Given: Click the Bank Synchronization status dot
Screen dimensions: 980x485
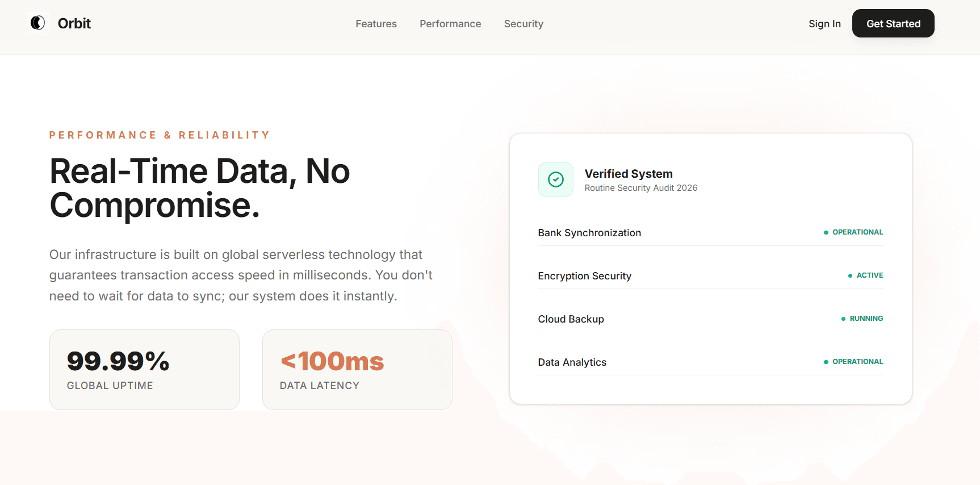Looking at the screenshot, I should click(x=826, y=232).
